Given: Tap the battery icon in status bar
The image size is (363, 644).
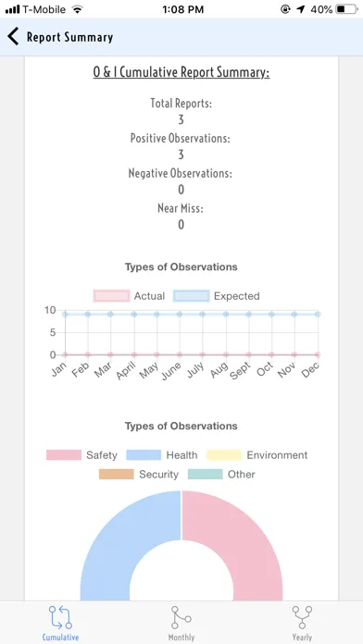Looking at the screenshot, I should [x=346, y=9].
